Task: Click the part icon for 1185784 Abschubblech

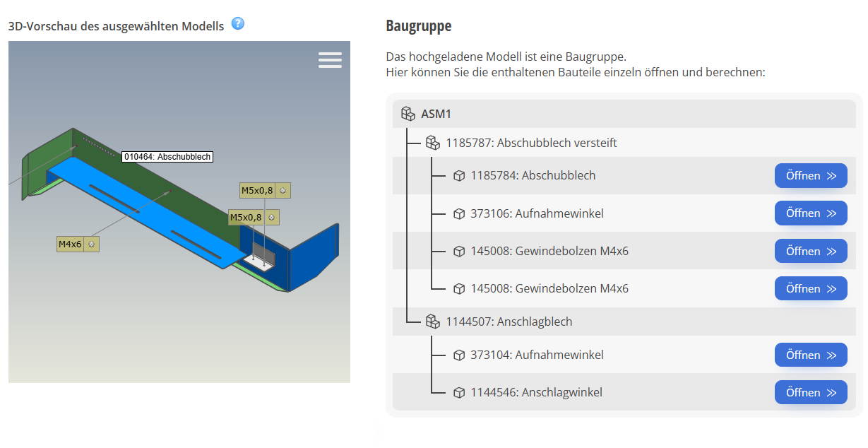Action: pyautogui.click(x=459, y=176)
